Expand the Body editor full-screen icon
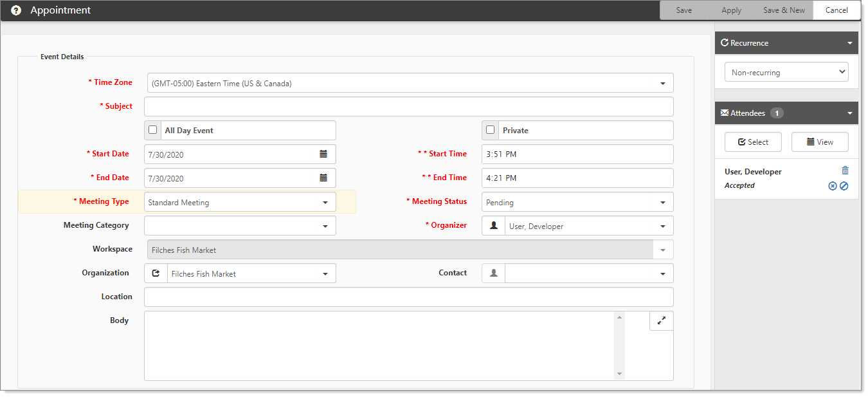 (662, 320)
